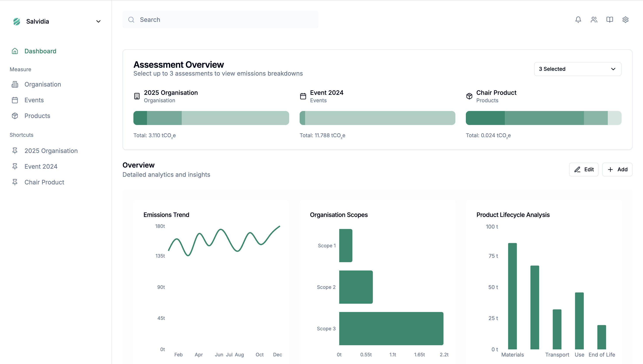Go to the Dashboard menu item
This screenshot has width=643, height=364.
(40, 51)
